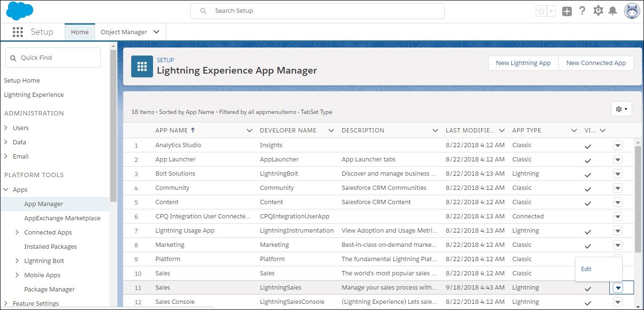Expand the Users tree node
Viewport: 644px width, 310px height.
[6, 128]
